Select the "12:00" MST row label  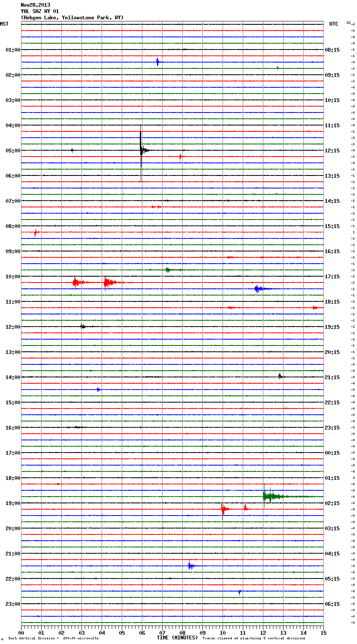point(13,327)
